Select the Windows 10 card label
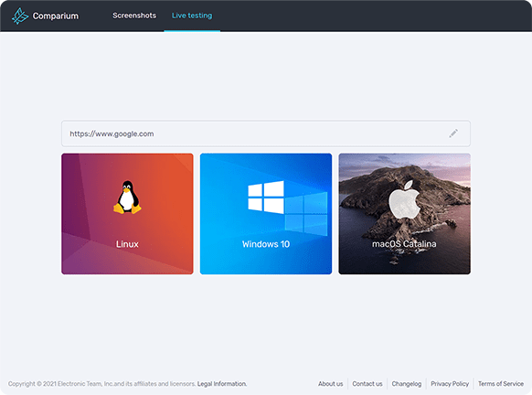The width and height of the screenshot is (532, 395). (x=266, y=244)
